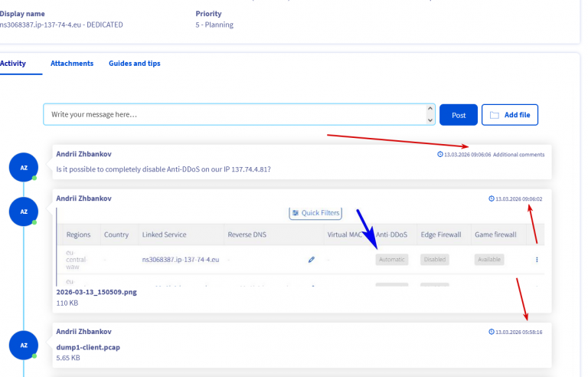Click the Regions column header
588x377 pixels.
coord(78,234)
